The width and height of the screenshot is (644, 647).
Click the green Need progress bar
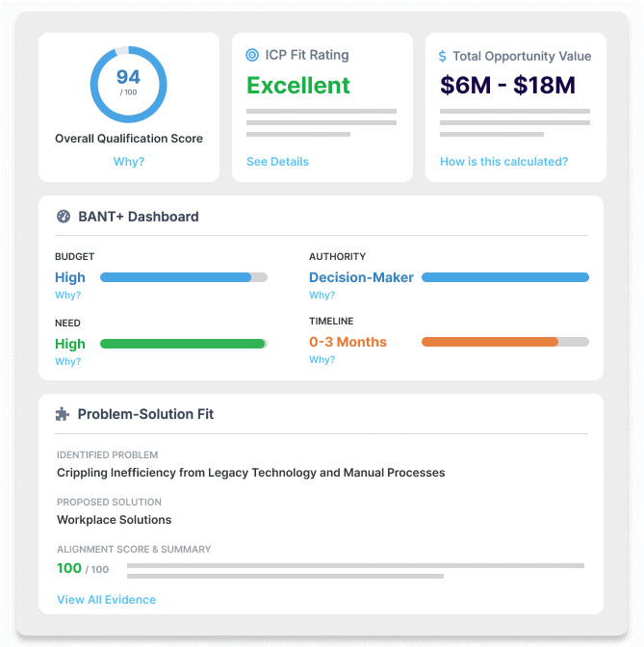tap(183, 344)
